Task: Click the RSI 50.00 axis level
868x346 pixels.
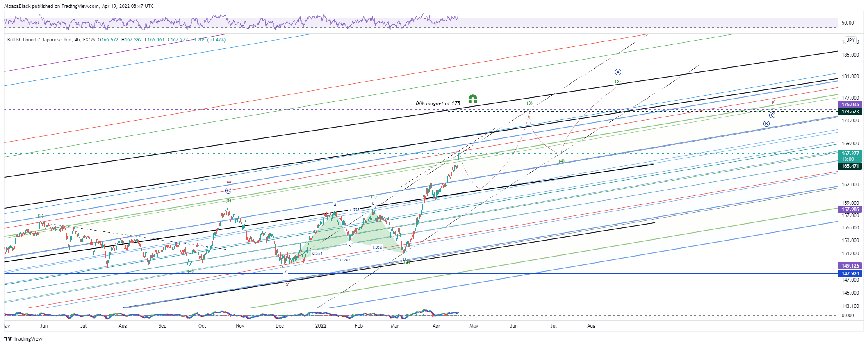Action: coord(848,23)
